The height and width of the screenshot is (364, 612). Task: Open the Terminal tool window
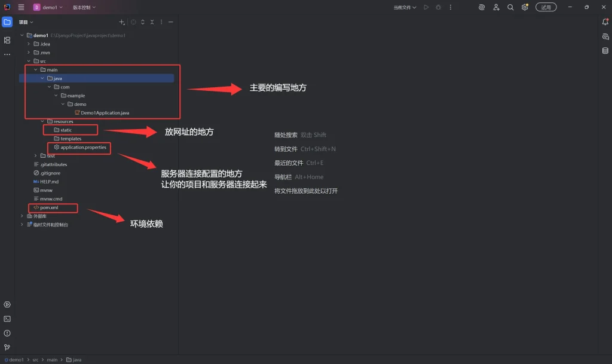7,319
